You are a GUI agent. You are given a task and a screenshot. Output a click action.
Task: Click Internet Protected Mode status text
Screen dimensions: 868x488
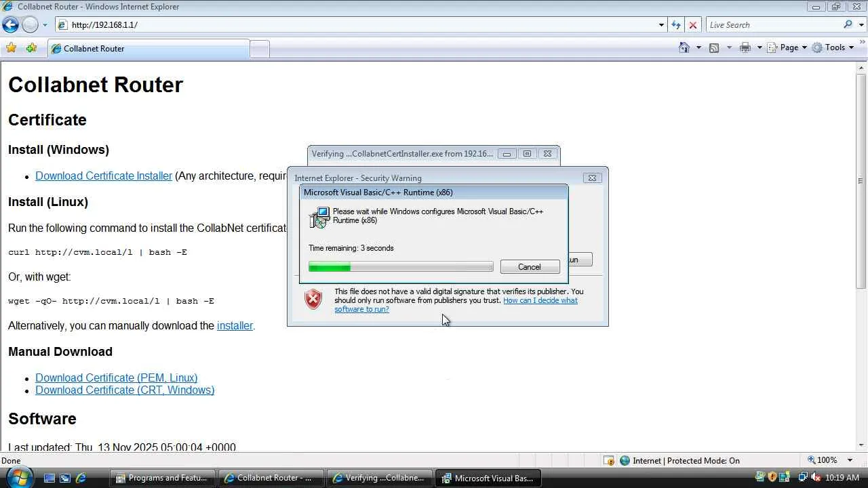686,461
